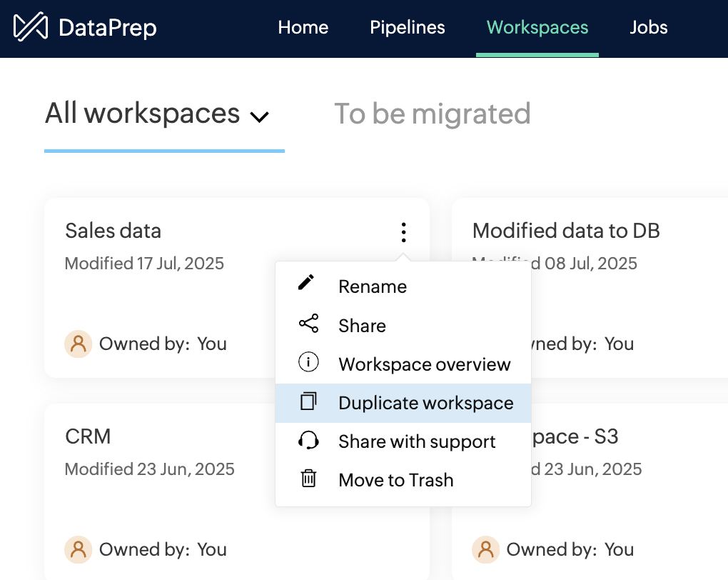Click the trash can icon
The height and width of the screenshot is (580, 728).
tap(308, 479)
